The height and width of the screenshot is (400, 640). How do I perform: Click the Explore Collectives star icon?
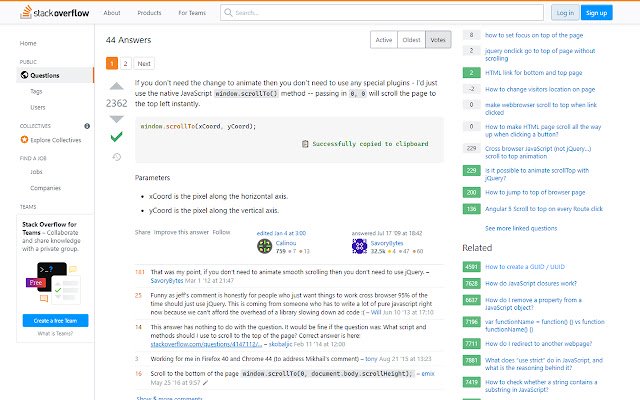(24, 140)
